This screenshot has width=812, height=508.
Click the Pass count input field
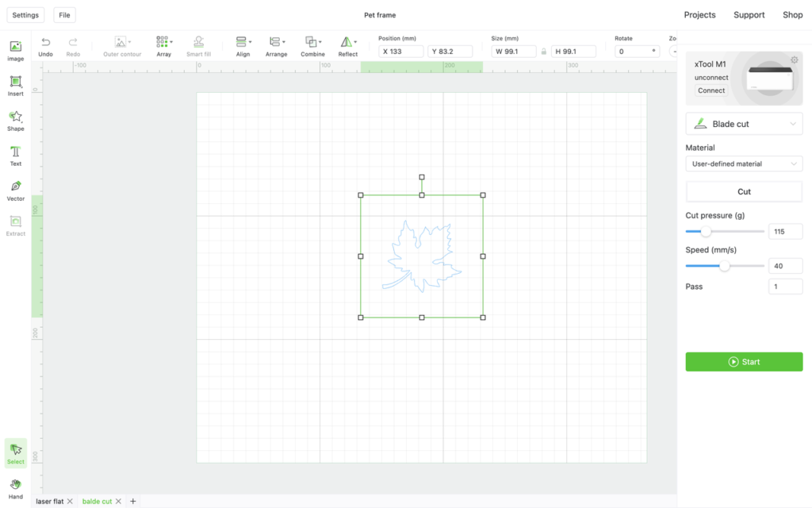point(785,287)
